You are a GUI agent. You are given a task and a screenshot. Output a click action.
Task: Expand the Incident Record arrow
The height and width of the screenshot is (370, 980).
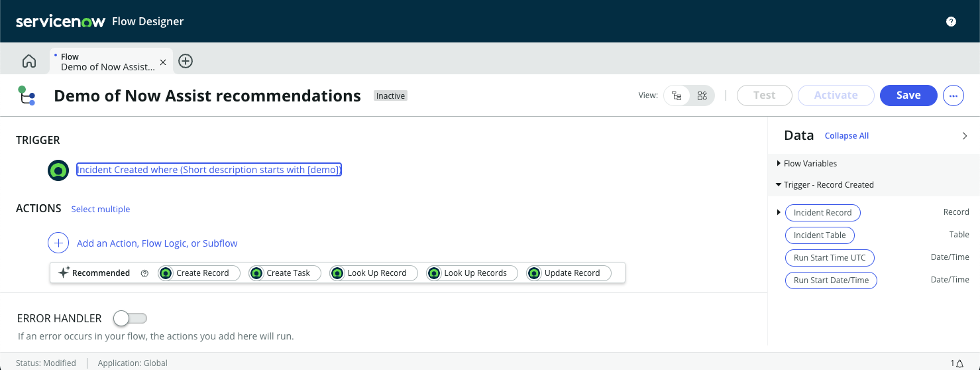point(779,212)
